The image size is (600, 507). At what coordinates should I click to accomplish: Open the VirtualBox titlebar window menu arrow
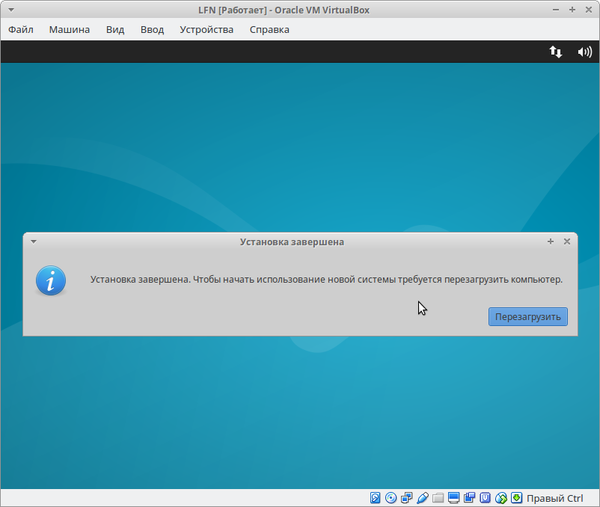click(x=10, y=9)
